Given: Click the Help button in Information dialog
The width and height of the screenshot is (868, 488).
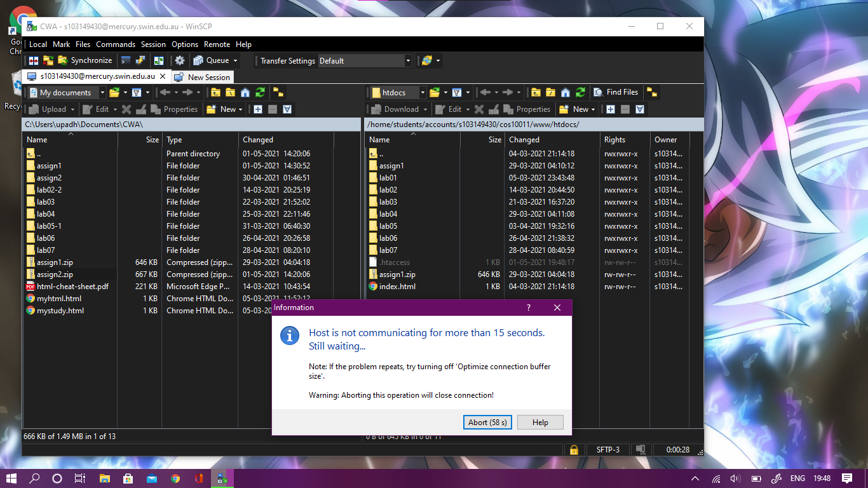Looking at the screenshot, I should click(540, 423).
